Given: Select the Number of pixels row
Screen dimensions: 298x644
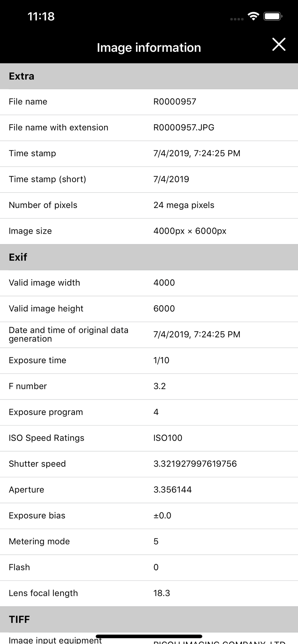Looking at the screenshot, I should tap(149, 205).
